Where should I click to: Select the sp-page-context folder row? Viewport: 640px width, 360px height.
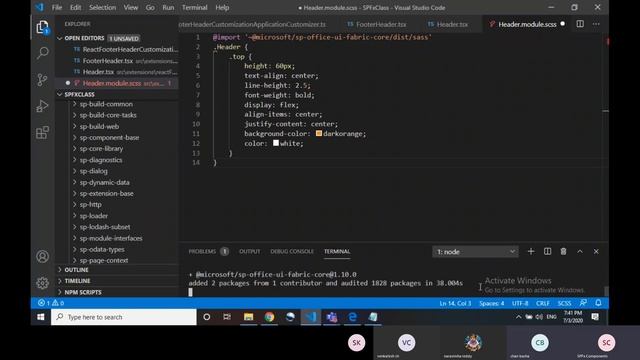[117, 260]
